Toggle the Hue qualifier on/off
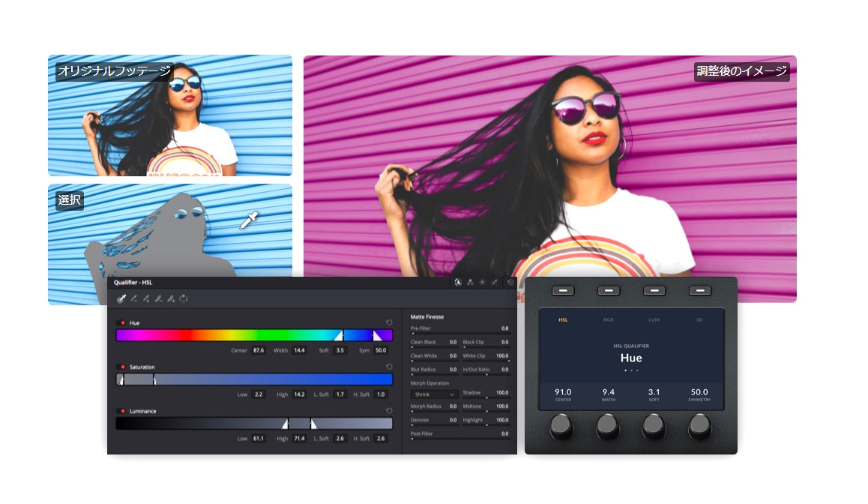 pos(121,322)
